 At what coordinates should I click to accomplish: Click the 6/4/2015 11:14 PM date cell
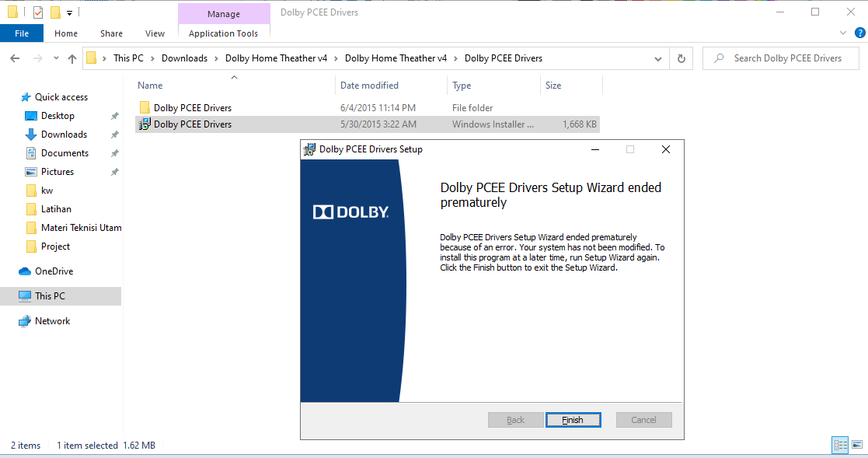click(x=378, y=108)
